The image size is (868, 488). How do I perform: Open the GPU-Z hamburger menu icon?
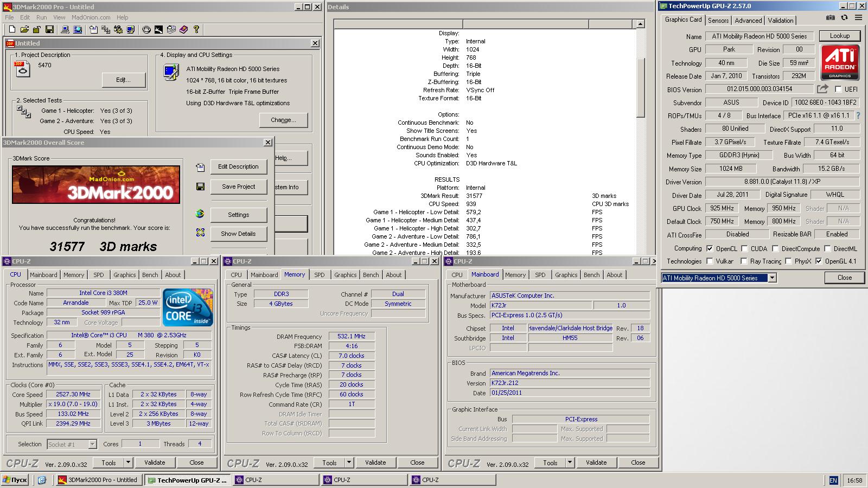click(858, 18)
